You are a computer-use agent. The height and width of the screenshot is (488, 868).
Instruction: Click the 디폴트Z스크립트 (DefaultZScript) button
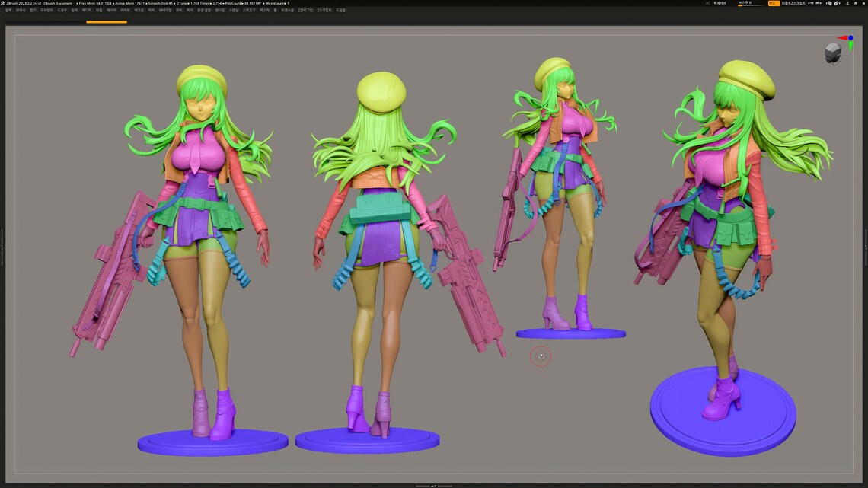793,3
